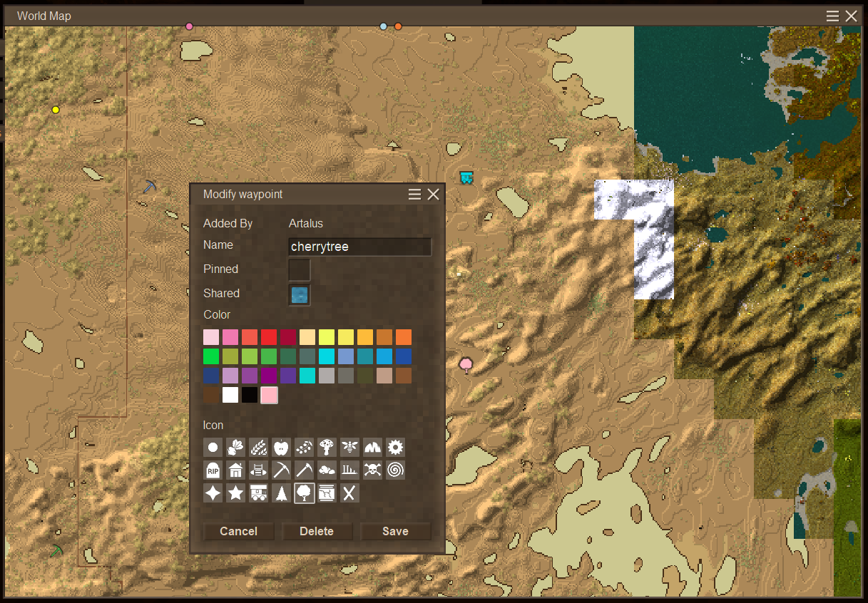The width and height of the screenshot is (868, 603).
Task: Click the light blue circle marker at top
Action: pyautogui.click(x=384, y=26)
